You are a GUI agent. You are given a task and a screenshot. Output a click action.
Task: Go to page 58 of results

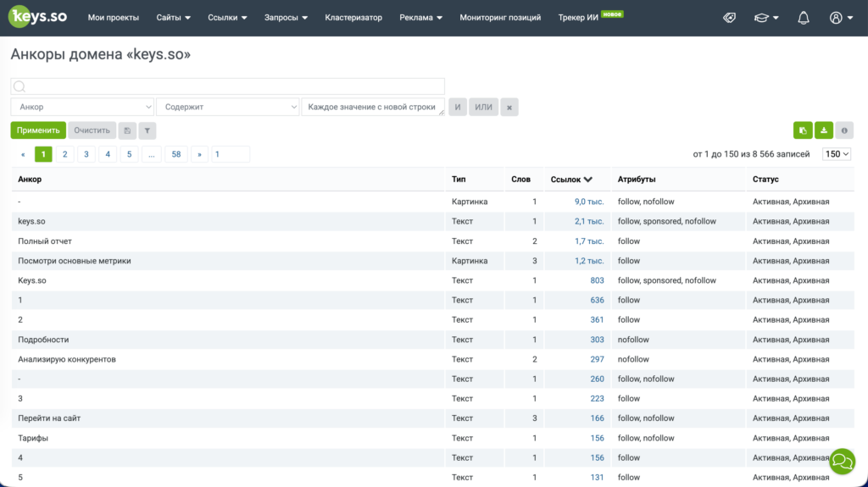click(x=176, y=154)
